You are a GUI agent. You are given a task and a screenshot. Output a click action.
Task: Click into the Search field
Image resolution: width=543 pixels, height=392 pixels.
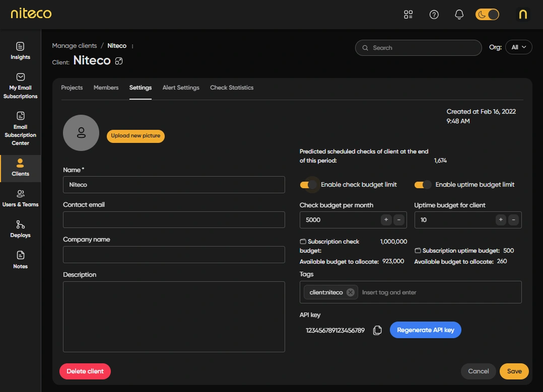pos(418,48)
